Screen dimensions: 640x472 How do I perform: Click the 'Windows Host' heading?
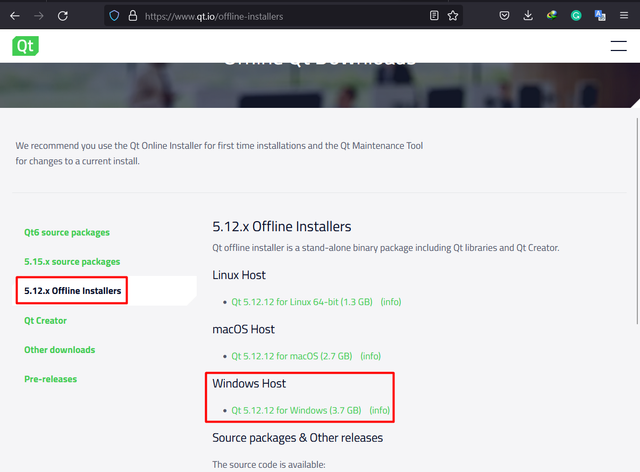click(x=249, y=383)
